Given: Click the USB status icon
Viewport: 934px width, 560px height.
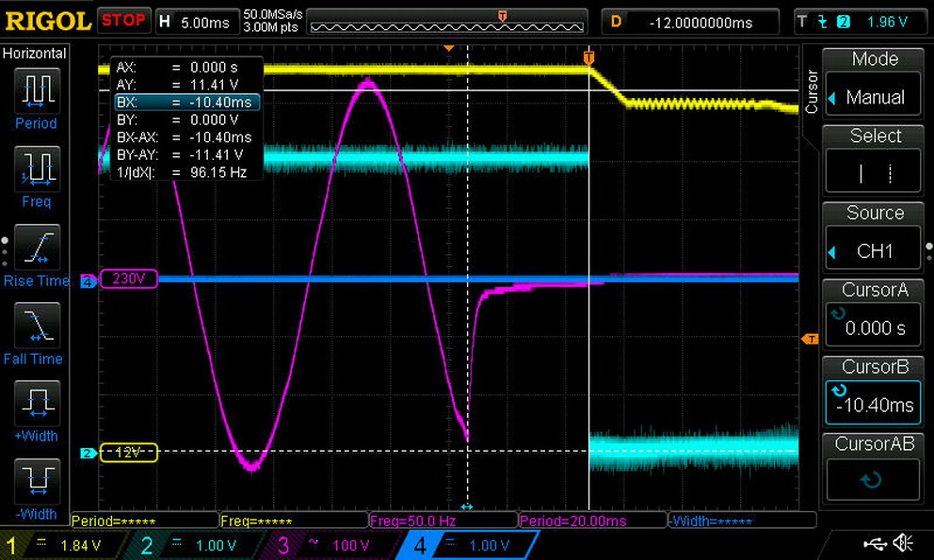Looking at the screenshot, I should (x=874, y=544).
